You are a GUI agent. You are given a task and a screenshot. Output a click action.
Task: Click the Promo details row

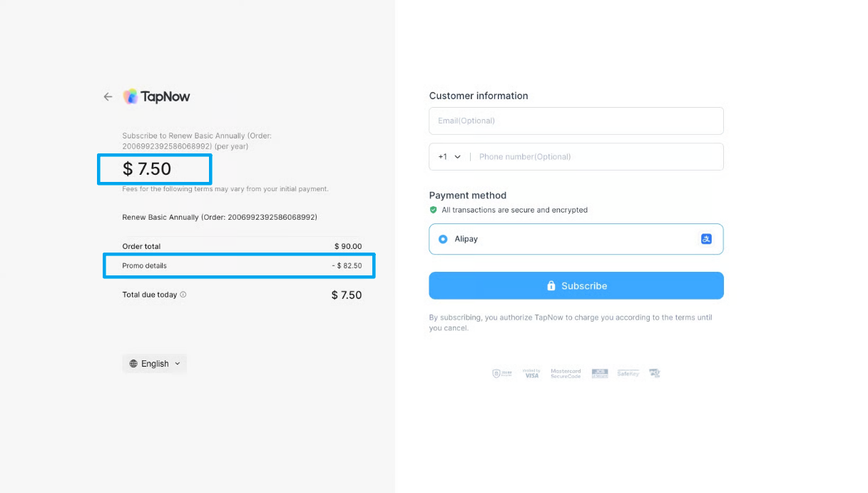click(x=240, y=265)
